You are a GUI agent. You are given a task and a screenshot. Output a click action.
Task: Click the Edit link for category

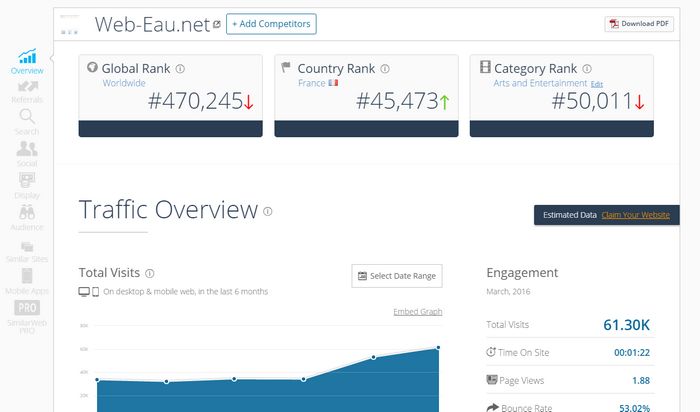597,84
